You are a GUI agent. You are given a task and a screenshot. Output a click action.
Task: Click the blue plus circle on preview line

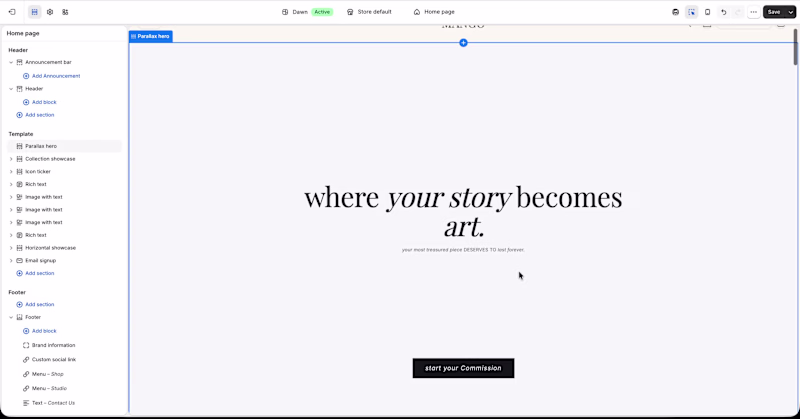(x=463, y=43)
